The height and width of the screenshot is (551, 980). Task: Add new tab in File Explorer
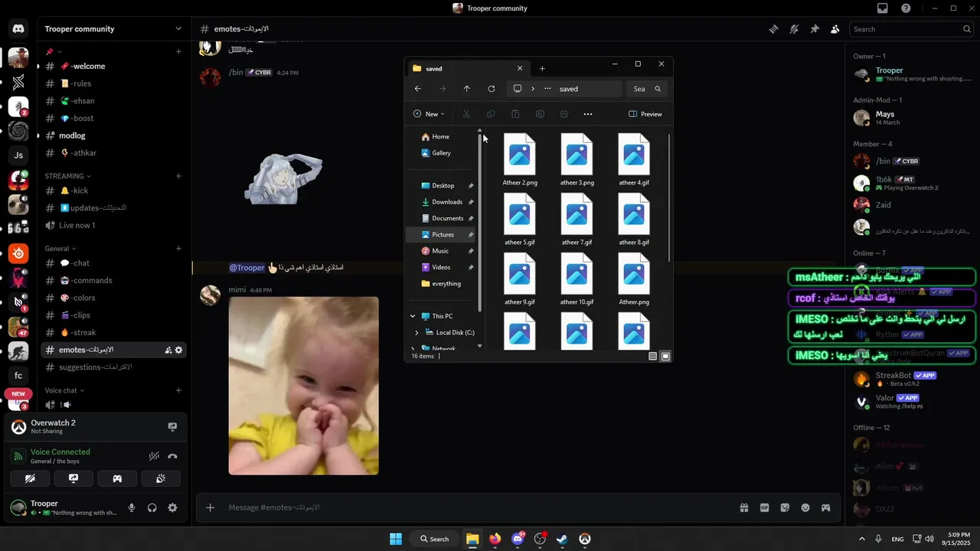click(542, 68)
